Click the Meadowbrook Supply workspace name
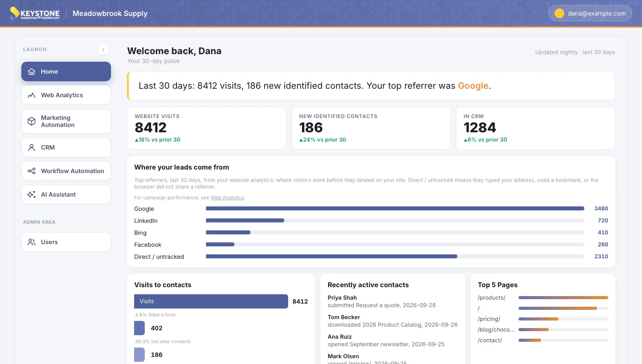Viewport: 642px width, 364px height. click(x=110, y=13)
